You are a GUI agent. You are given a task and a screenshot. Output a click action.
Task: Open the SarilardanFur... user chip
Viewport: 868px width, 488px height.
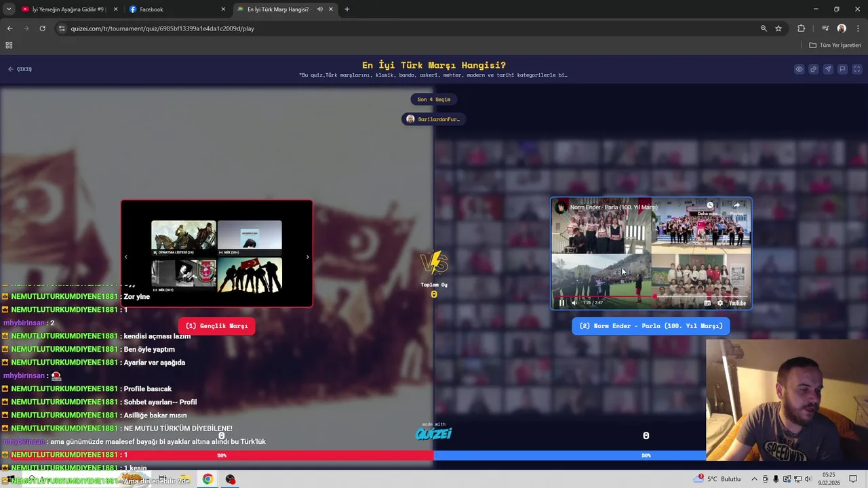coord(434,119)
